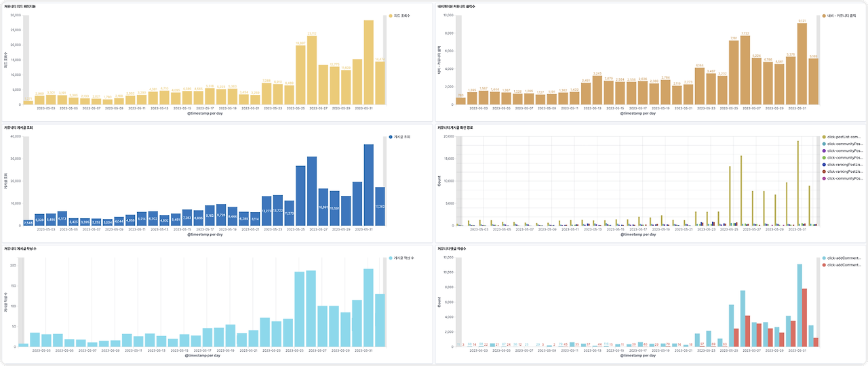Select the 9,121 bar in navigation click chart

802,64
